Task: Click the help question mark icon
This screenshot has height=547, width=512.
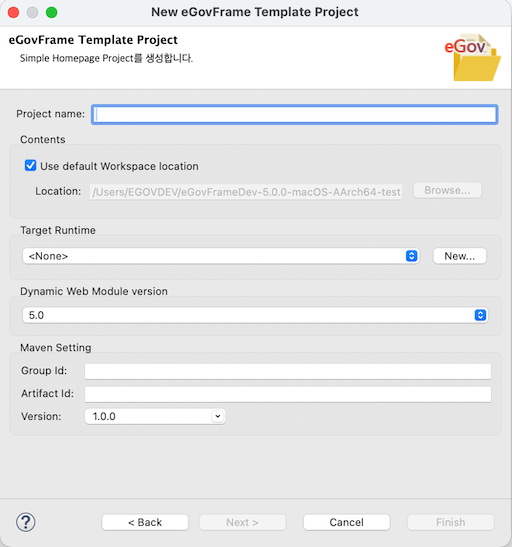Action: [25, 522]
